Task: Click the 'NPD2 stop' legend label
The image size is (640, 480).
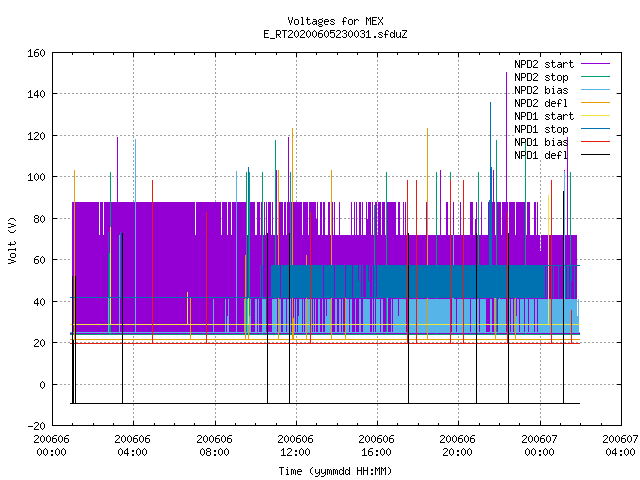Action: [541, 77]
